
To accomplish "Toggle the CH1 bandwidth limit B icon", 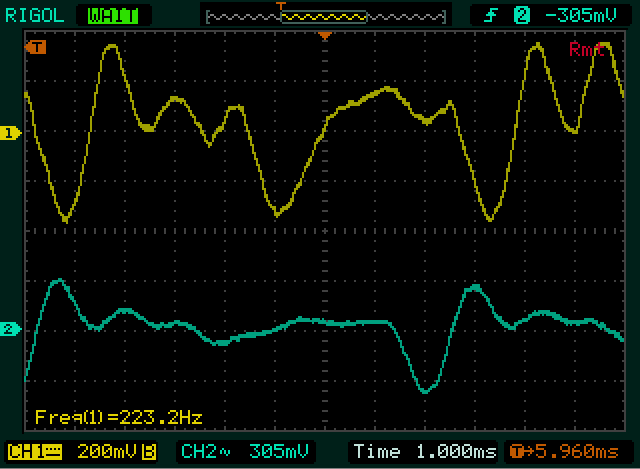I will tap(147, 450).
